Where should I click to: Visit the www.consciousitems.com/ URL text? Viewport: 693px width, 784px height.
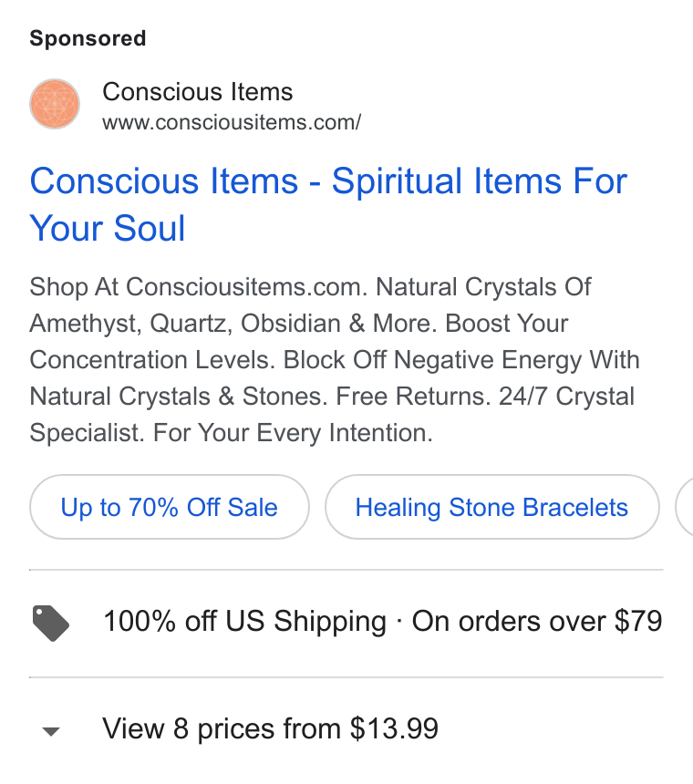(232, 122)
